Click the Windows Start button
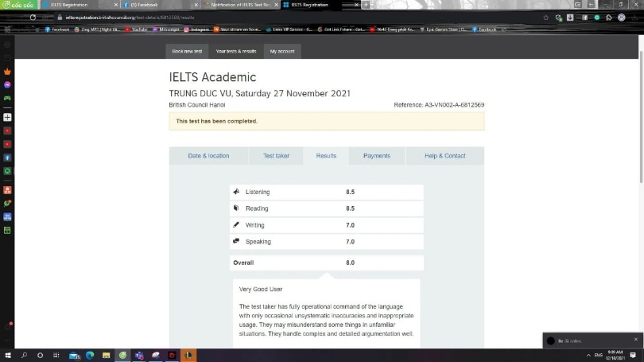644x362 pixels. tap(8, 355)
